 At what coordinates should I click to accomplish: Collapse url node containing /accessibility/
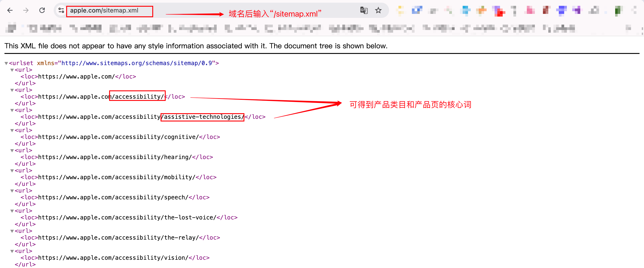[x=12, y=90]
